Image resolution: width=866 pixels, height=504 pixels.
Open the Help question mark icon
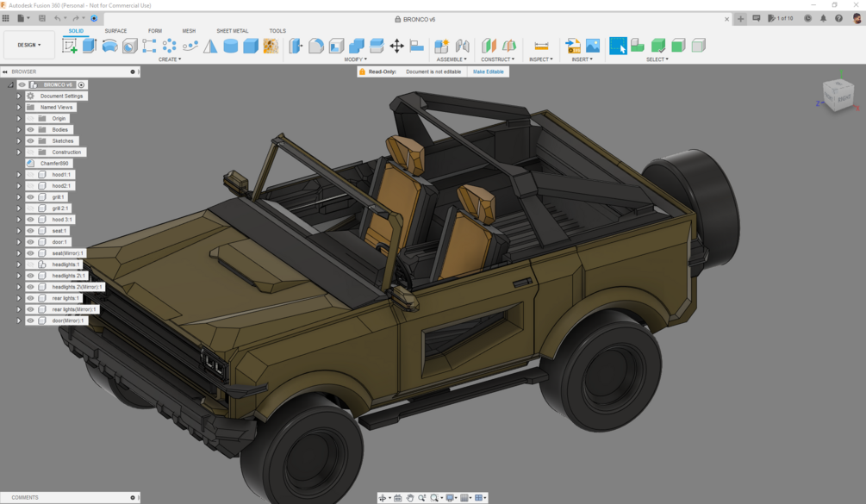838,18
